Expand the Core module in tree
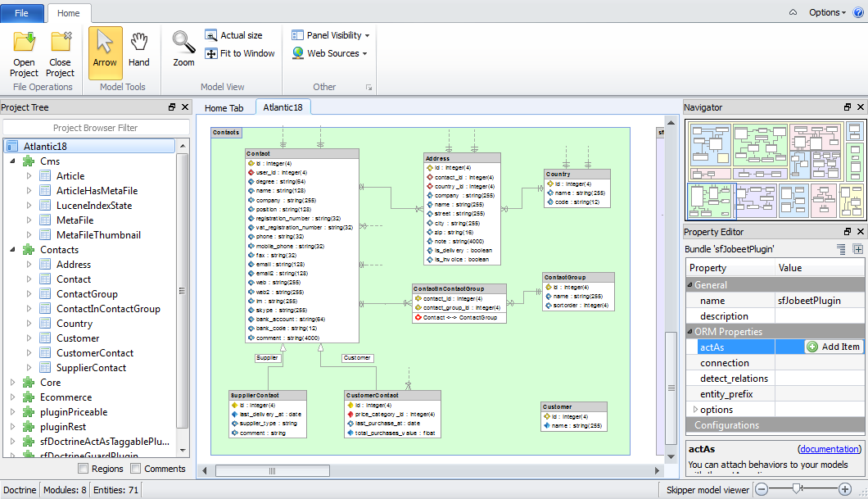This screenshot has height=499, width=868. [x=12, y=383]
